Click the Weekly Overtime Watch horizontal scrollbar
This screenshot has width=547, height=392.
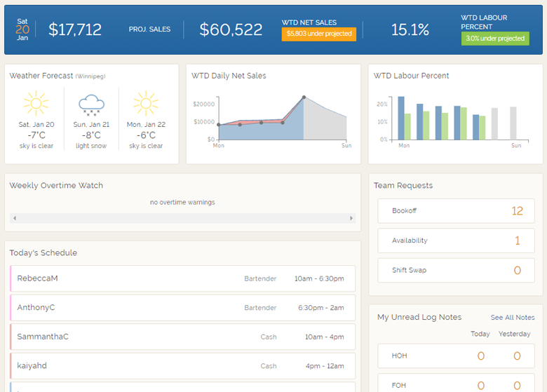coord(182,219)
